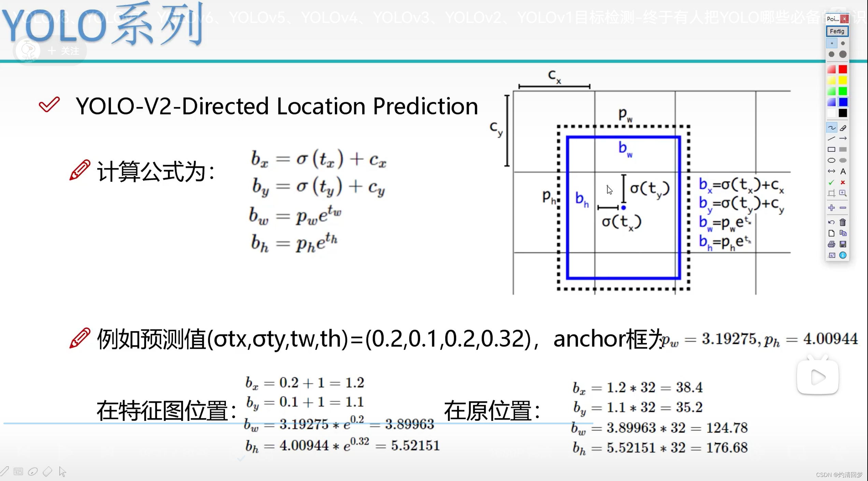
Task: Click the Fertig button in the annotation toolbar
Action: pos(837,31)
